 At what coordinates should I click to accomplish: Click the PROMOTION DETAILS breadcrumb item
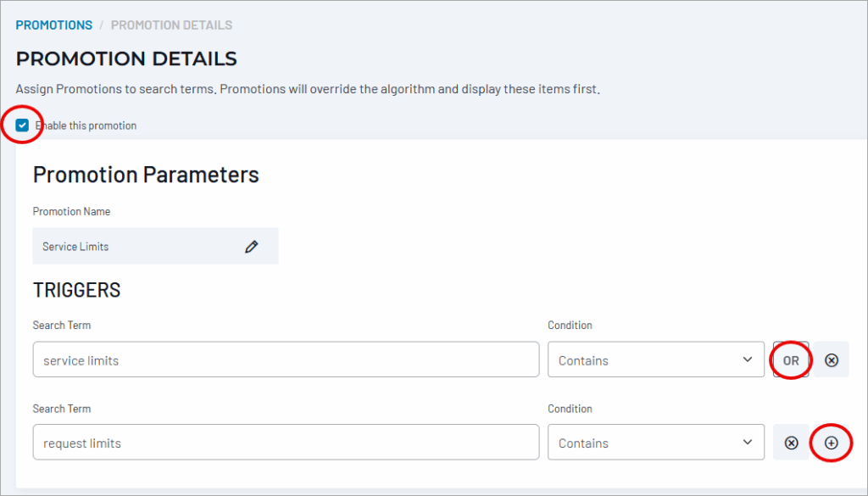(171, 25)
